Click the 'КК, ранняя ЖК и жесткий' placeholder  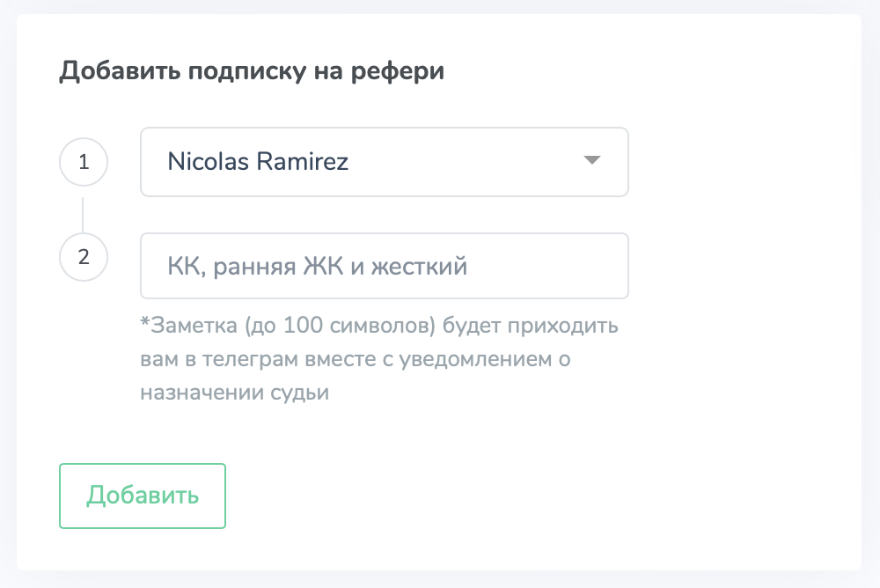coord(317,266)
